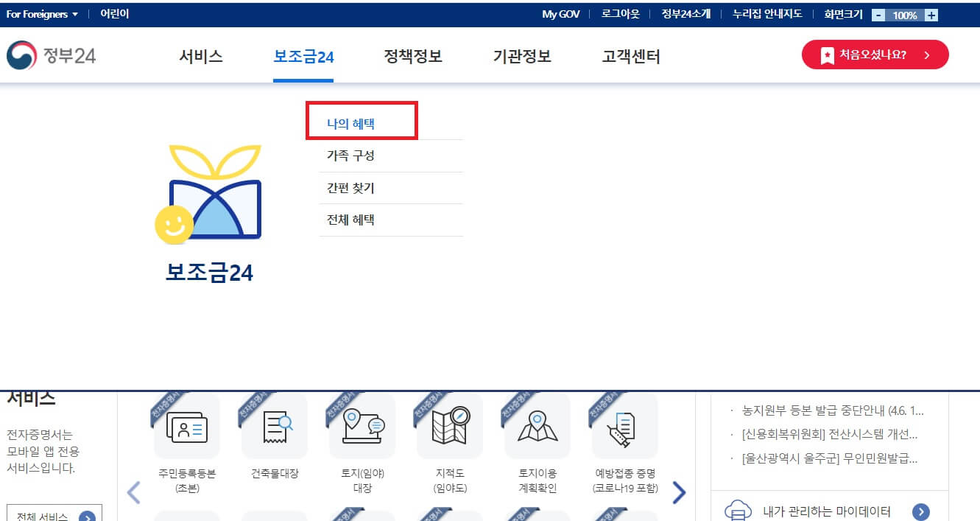This screenshot has height=521, width=980.
Task: Open the 정책정보 menu
Action: click(413, 56)
